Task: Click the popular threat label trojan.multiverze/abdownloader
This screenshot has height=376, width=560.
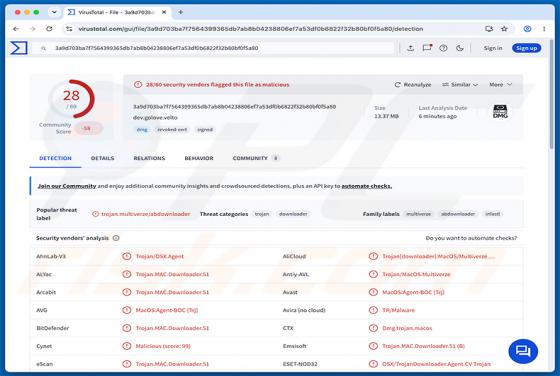Action: pyautogui.click(x=145, y=214)
